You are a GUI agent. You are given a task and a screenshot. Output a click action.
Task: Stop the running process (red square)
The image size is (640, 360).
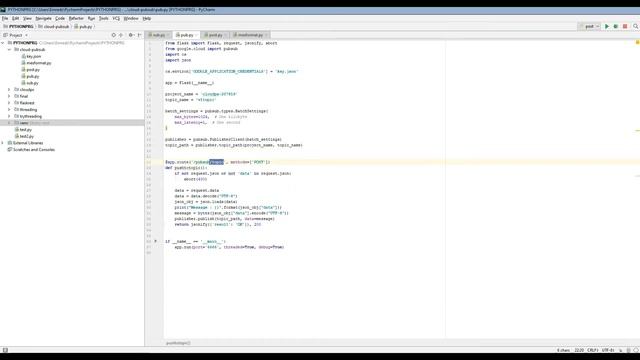tap(625, 27)
